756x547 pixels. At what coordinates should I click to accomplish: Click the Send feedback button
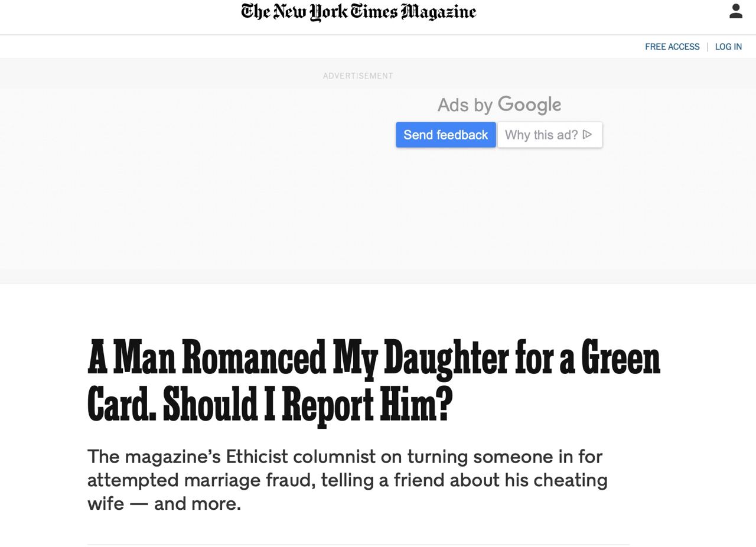pos(446,135)
